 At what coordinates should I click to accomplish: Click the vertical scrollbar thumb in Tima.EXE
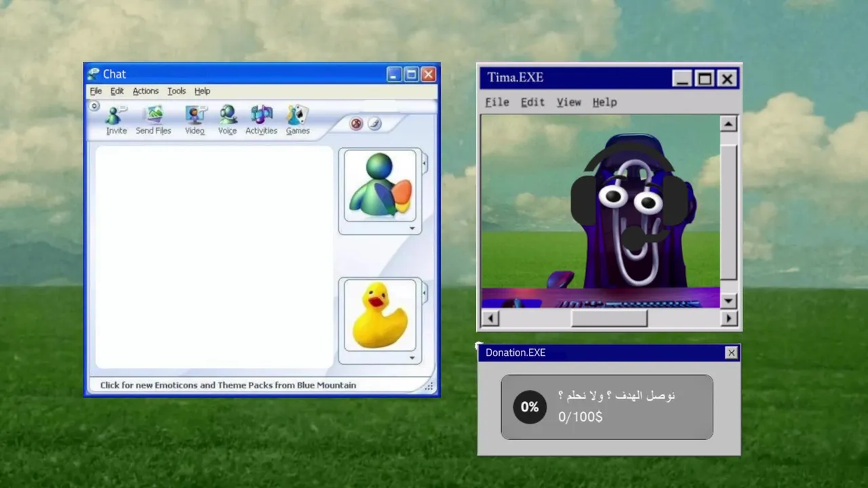pos(728,211)
